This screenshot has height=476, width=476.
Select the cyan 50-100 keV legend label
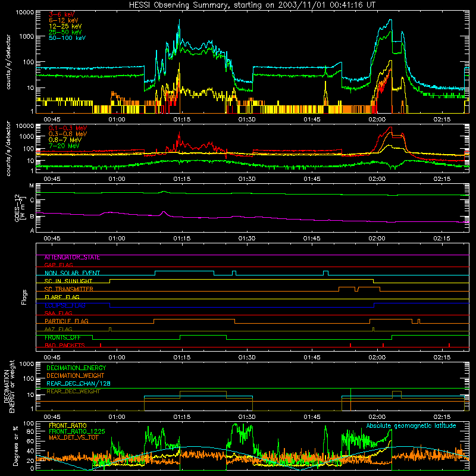(67, 38)
